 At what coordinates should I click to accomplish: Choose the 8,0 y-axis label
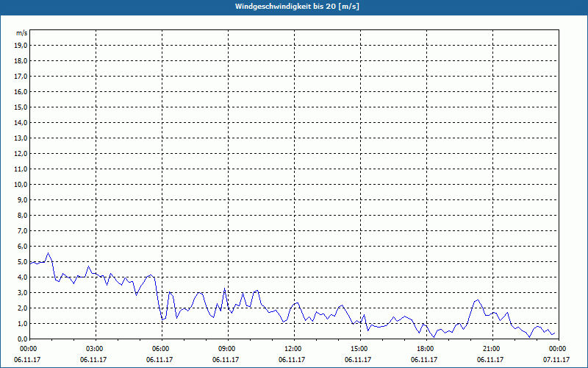[x=23, y=215]
